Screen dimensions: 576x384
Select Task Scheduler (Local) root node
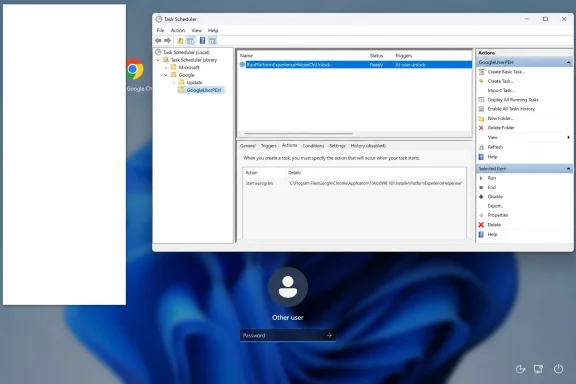point(186,52)
